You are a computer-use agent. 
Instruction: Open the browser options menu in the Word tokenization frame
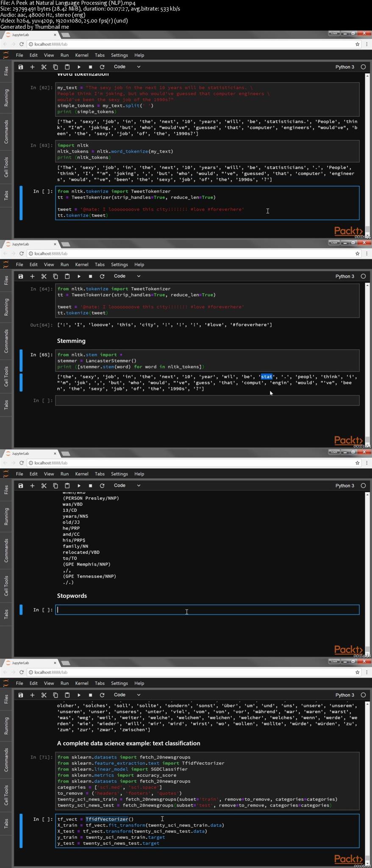366,44
